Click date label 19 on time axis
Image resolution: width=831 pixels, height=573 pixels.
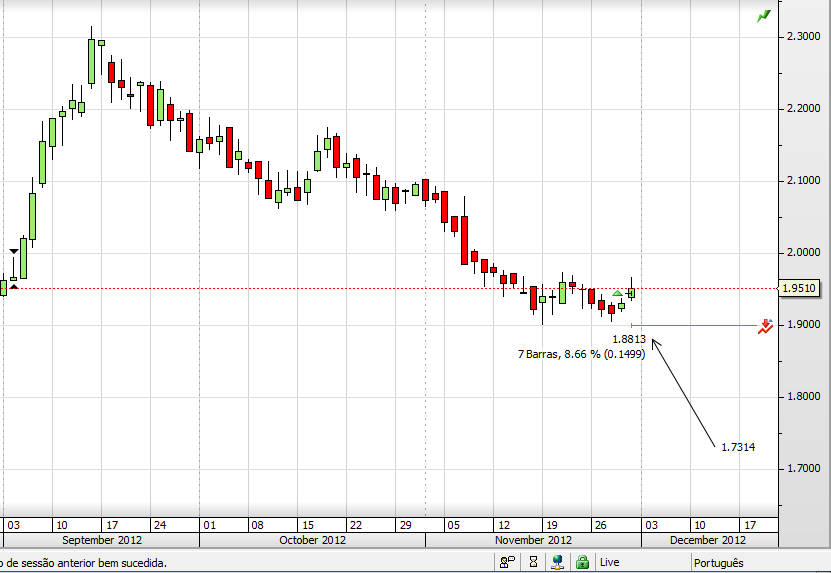(x=552, y=525)
